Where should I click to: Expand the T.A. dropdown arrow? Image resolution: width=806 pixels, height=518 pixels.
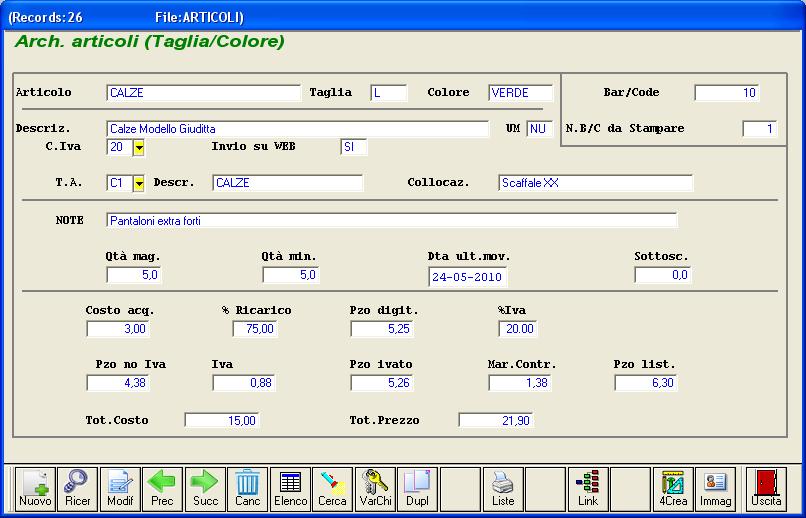(139, 183)
